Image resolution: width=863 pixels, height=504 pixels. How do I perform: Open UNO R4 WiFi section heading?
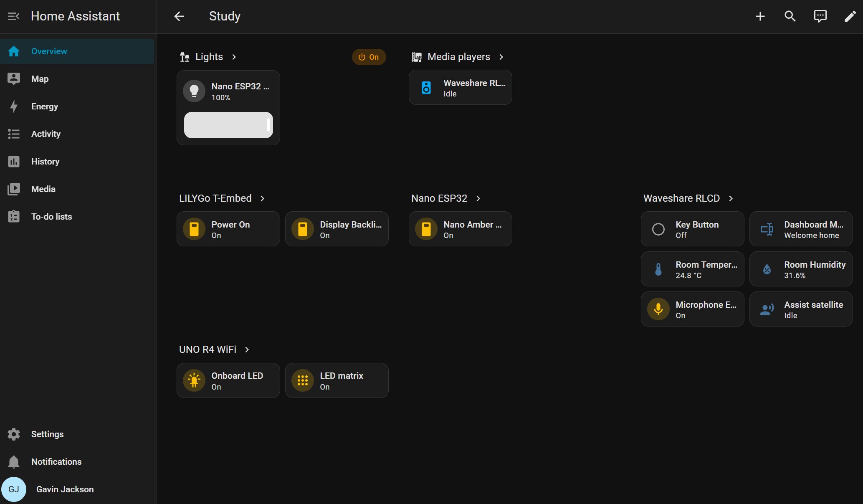208,350
